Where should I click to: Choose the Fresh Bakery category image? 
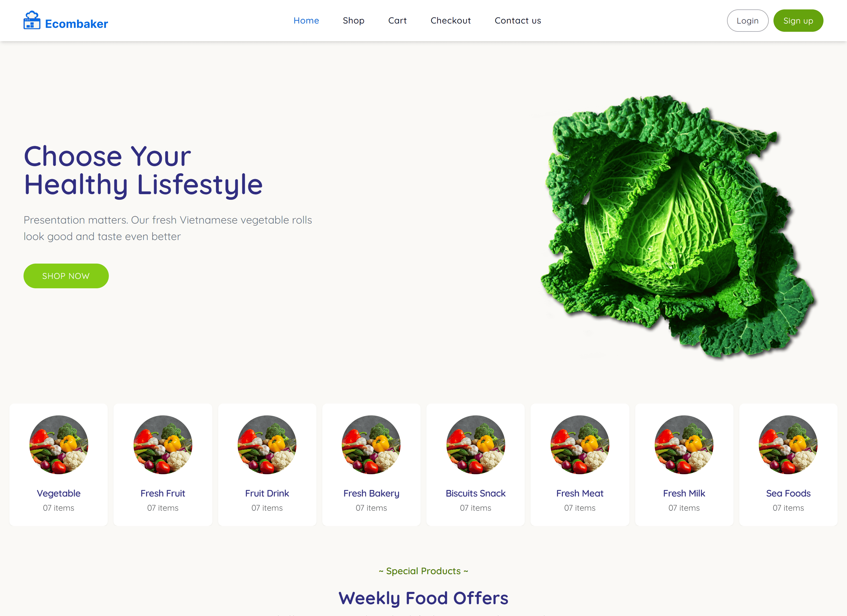click(371, 444)
